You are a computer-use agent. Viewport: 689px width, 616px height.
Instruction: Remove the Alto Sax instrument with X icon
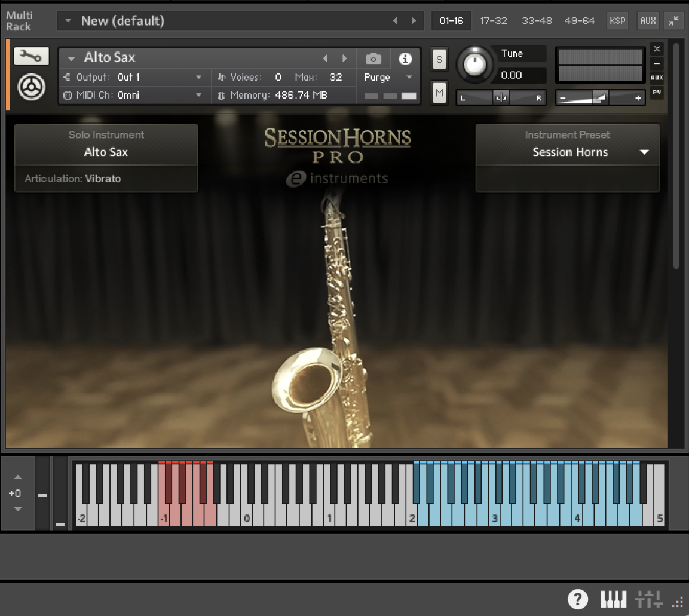point(657,49)
